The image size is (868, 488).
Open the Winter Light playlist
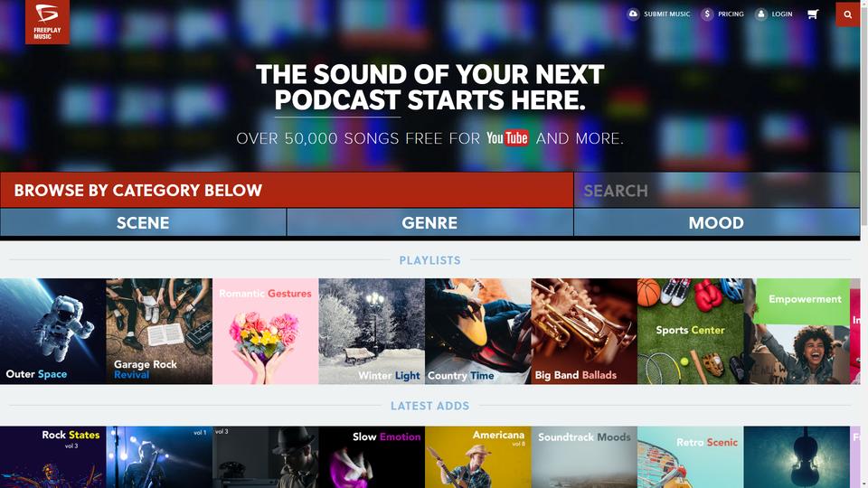pos(372,332)
